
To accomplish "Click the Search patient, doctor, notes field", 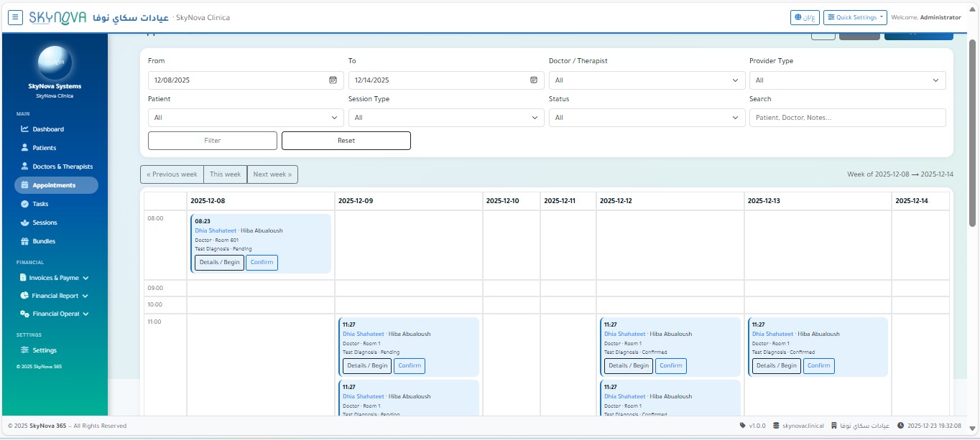I will pos(847,118).
